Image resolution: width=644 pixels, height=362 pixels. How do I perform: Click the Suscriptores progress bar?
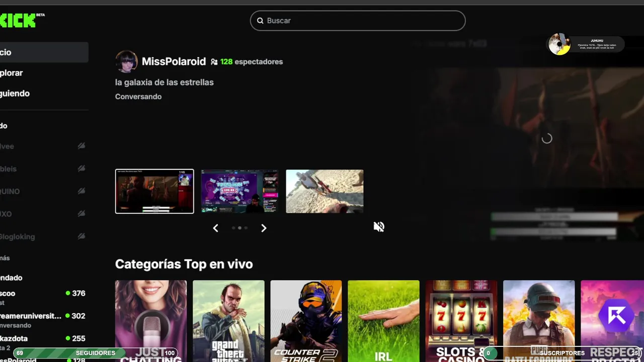click(x=562, y=353)
